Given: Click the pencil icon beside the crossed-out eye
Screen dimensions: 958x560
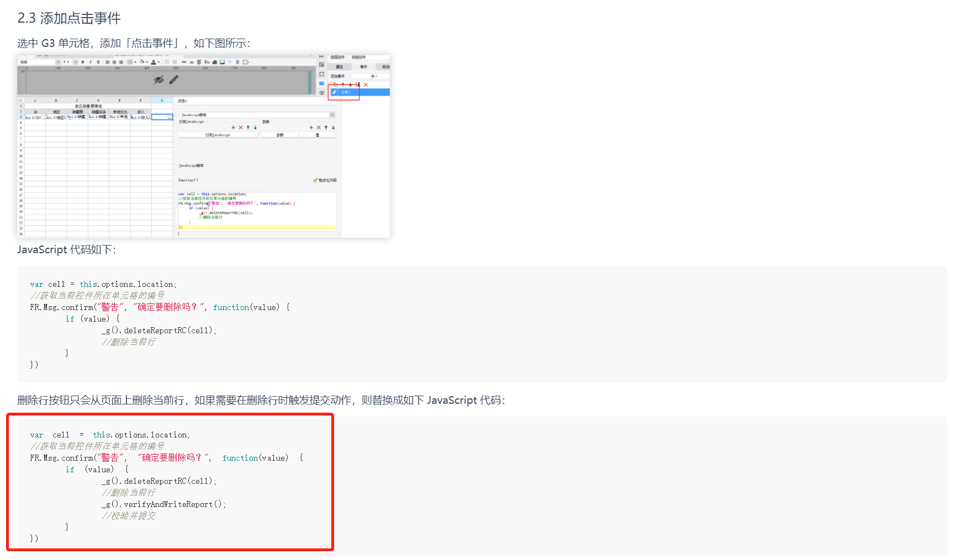Looking at the screenshot, I should 174,79.
